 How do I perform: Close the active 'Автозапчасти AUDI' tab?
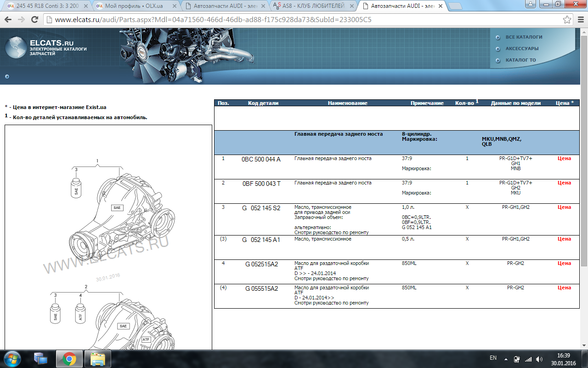click(x=441, y=6)
